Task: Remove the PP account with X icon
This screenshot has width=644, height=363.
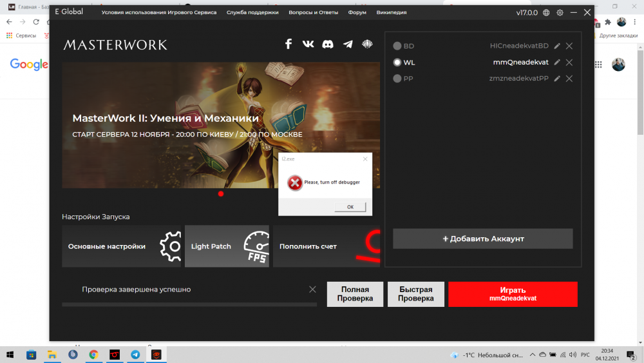Action: [569, 79]
